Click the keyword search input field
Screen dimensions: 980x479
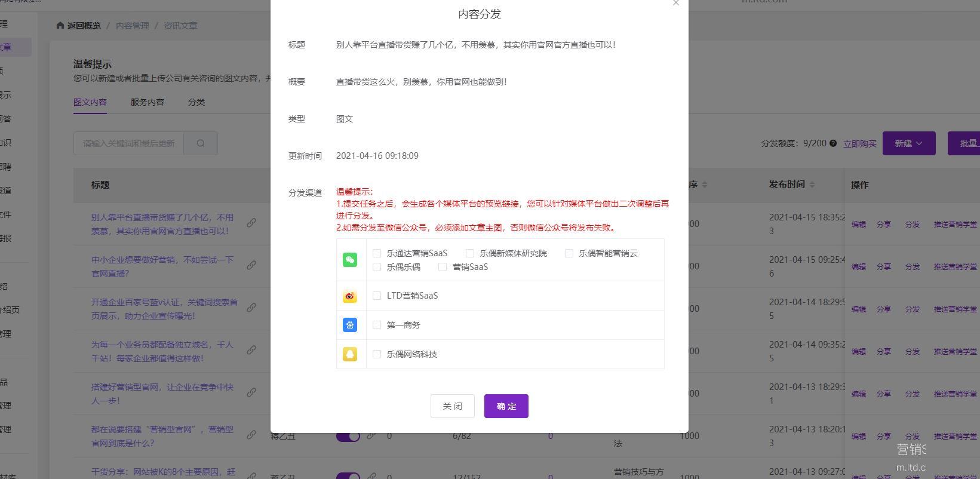point(128,143)
